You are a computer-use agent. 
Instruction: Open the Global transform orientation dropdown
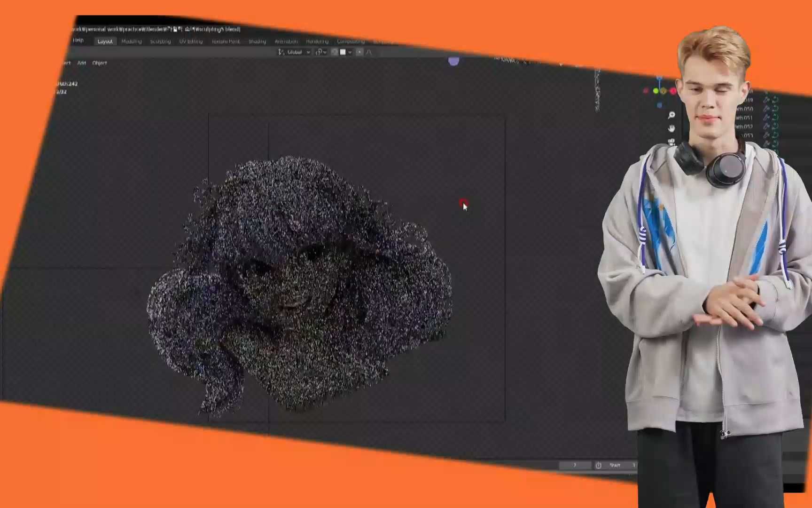(x=294, y=52)
